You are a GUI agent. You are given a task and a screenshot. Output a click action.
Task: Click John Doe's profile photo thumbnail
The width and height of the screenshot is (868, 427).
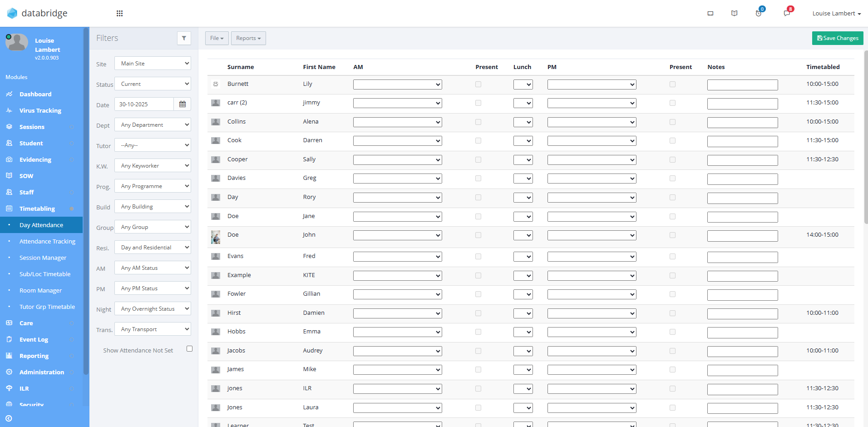[x=216, y=237]
